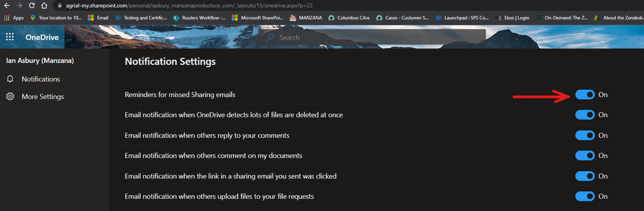Viewport: 644px width, 211px height.
Task: Toggle comments on my documents notification
Action: pyautogui.click(x=585, y=156)
